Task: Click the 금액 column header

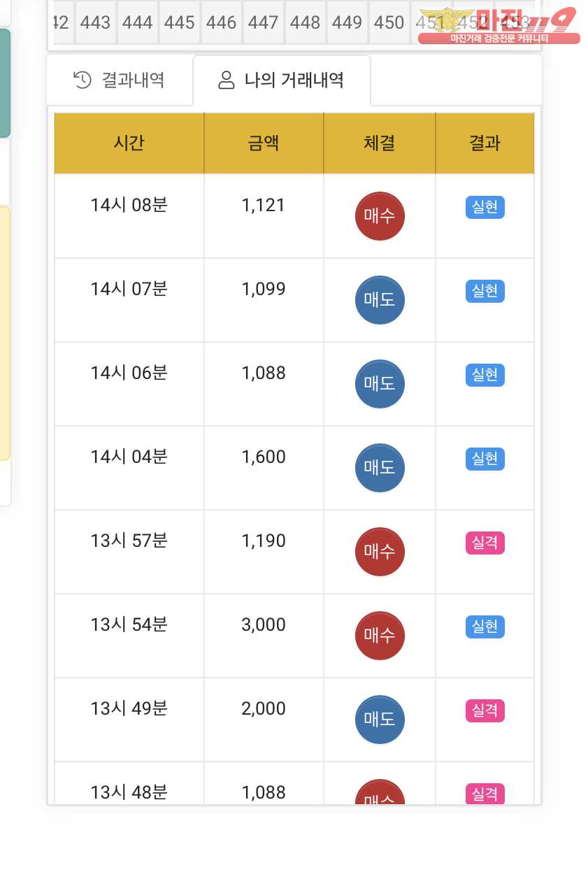Action: (264, 143)
